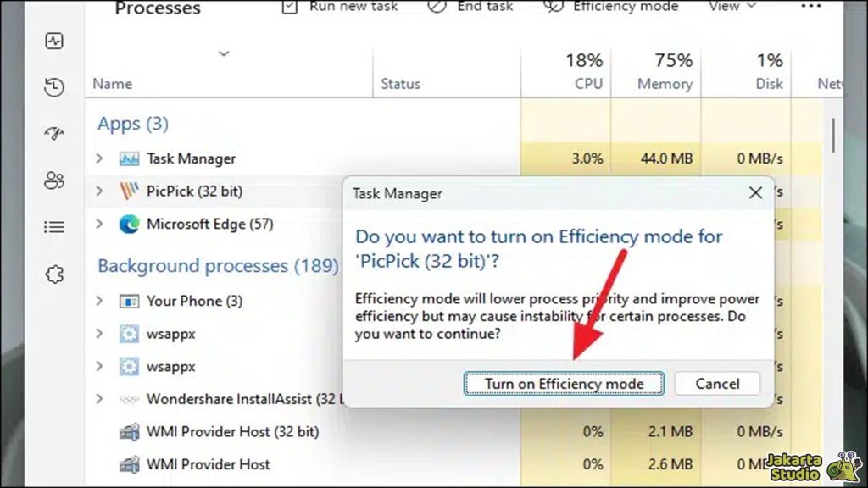Open the See more options (...) menu
868x488 pixels.
click(812, 7)
